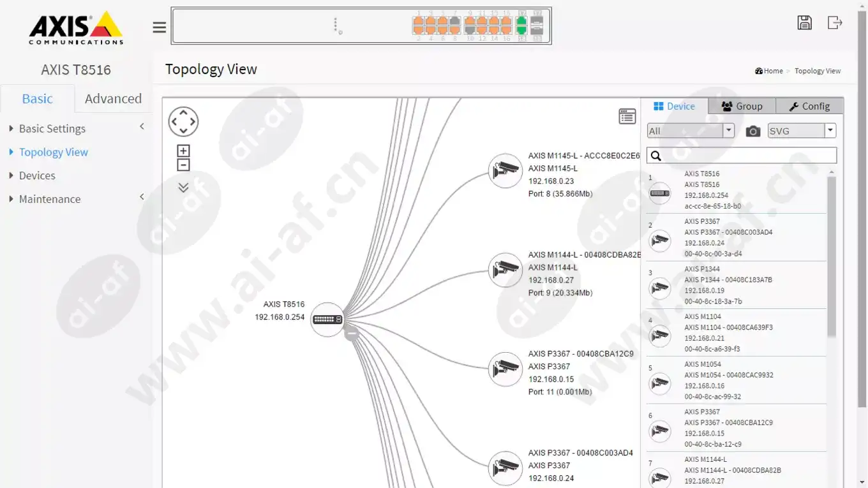
Task: Select device 6 with IP 192.168.0.15
Action: (737, 428)
